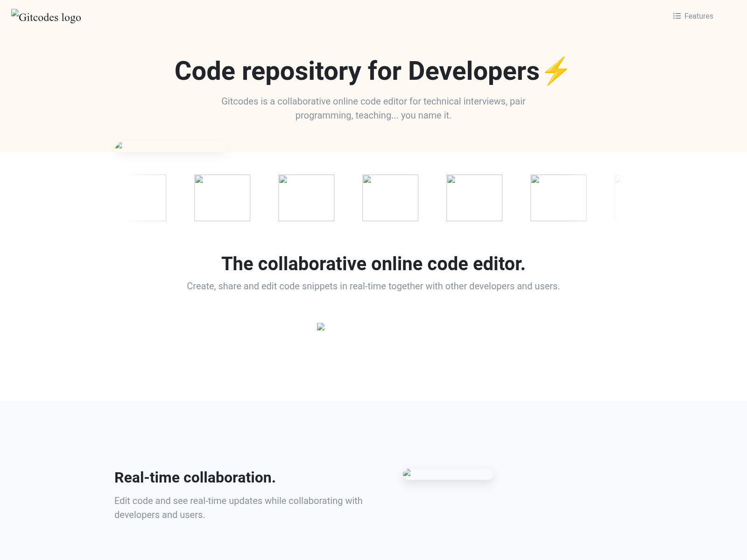Click the faded carousel image at the far end

click(618, 198)
